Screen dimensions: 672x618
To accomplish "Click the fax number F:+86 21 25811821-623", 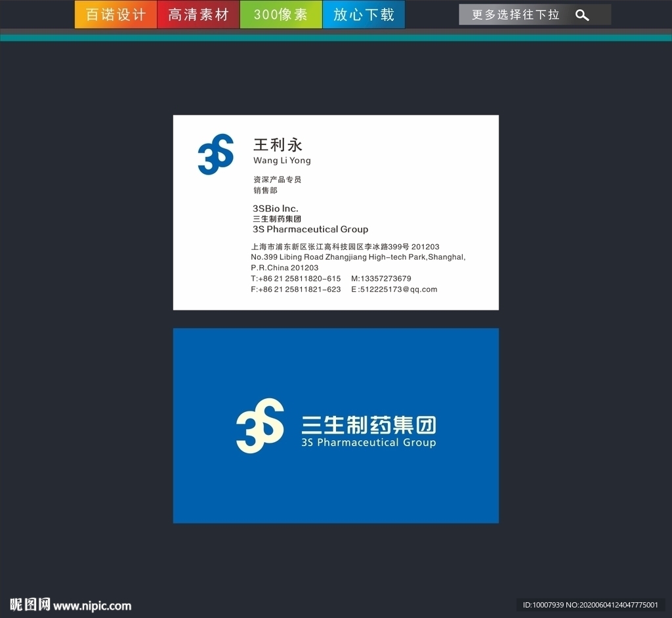I will tap(296, 289).
